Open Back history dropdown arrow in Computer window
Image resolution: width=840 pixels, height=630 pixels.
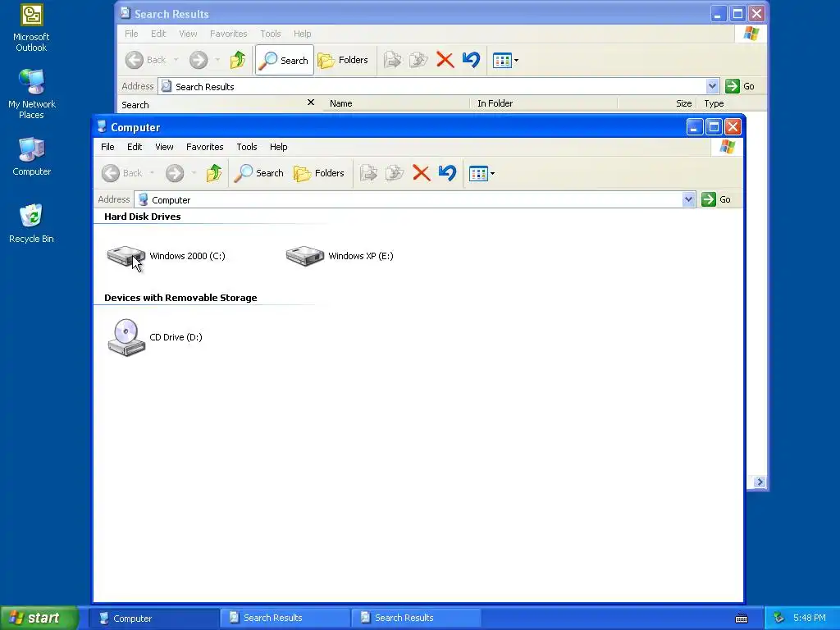(x=152, y=173)
